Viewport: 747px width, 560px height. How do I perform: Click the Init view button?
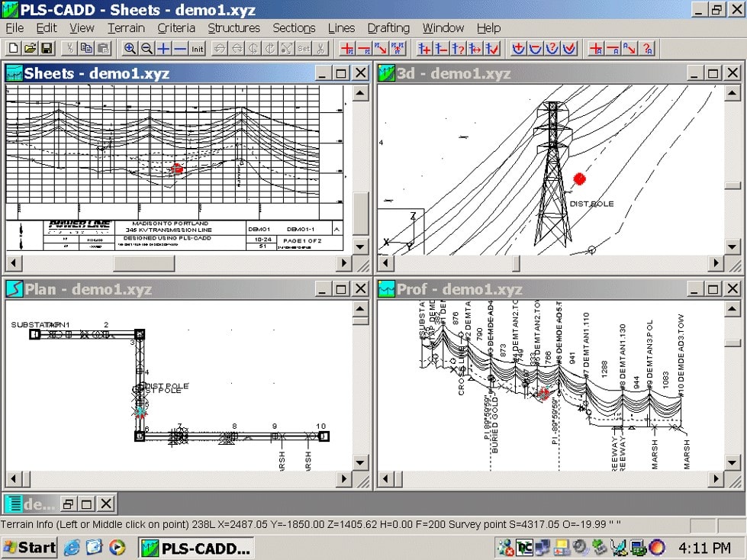click(x=197, y=48)
